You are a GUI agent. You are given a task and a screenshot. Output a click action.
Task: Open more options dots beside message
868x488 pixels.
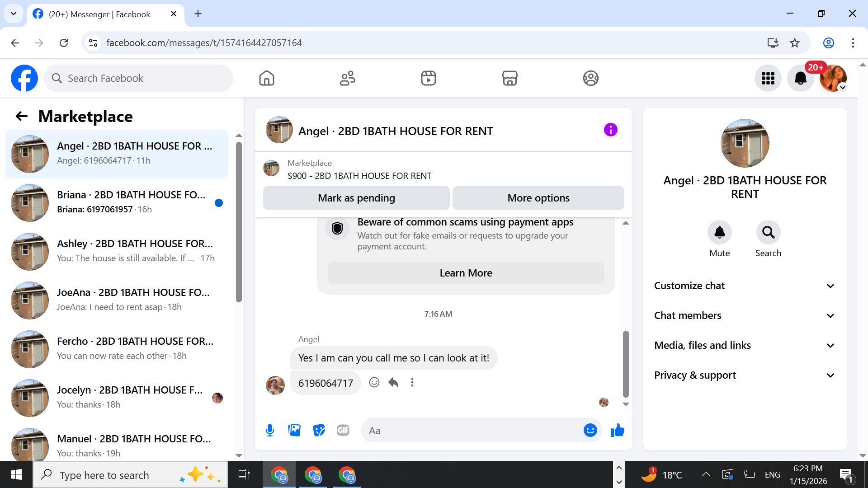coord(412,382)
